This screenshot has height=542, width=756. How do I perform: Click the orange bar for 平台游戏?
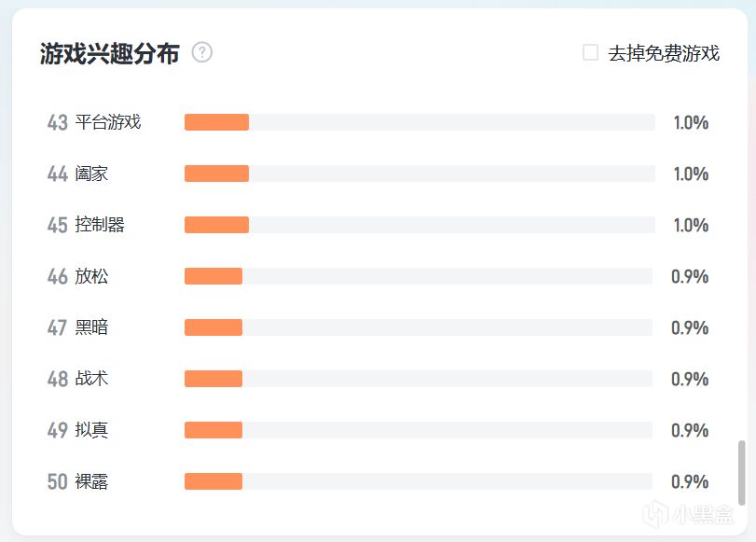coord(216,122)
